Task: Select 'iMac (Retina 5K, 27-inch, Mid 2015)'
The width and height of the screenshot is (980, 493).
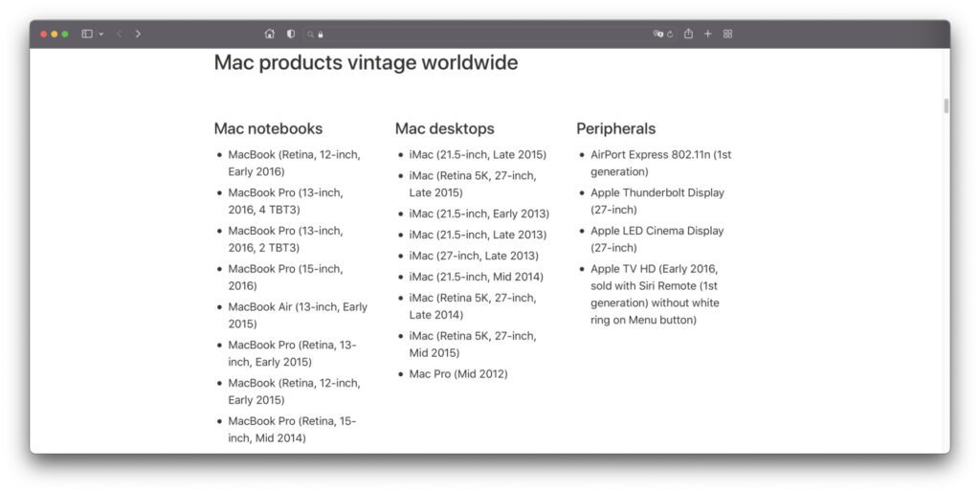Action: pyautogui.click(x=473, y=345)
